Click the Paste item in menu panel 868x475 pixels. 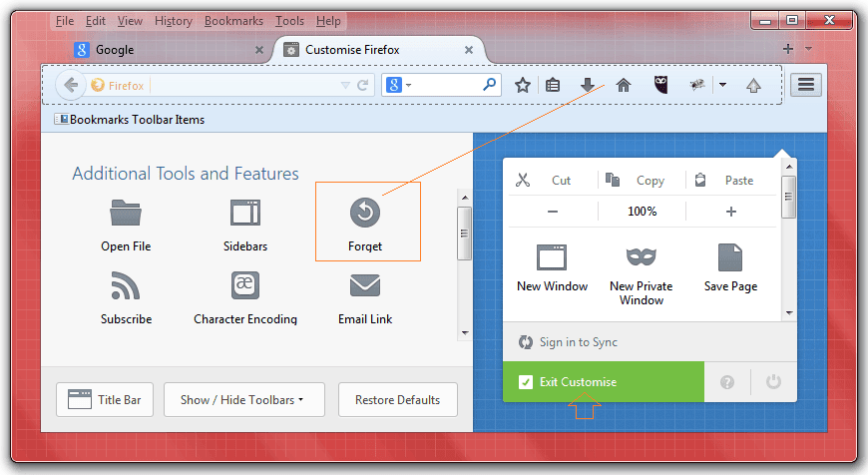(730, 180)
